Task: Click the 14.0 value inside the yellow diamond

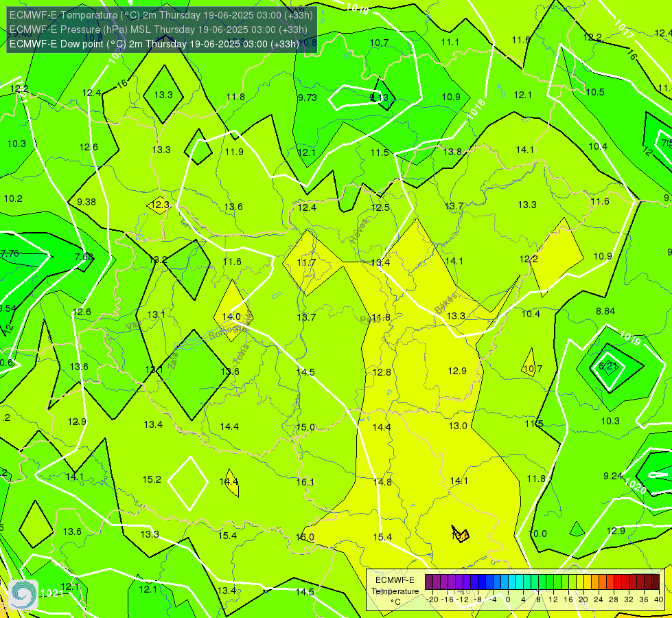Action: coord(231,317)
